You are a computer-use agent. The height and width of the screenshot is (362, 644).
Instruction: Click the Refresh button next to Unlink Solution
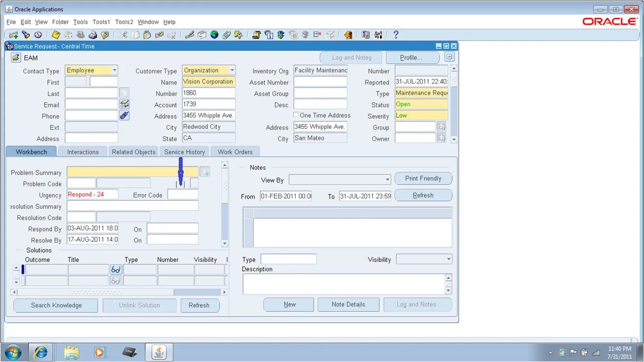(x=199, y=306)
